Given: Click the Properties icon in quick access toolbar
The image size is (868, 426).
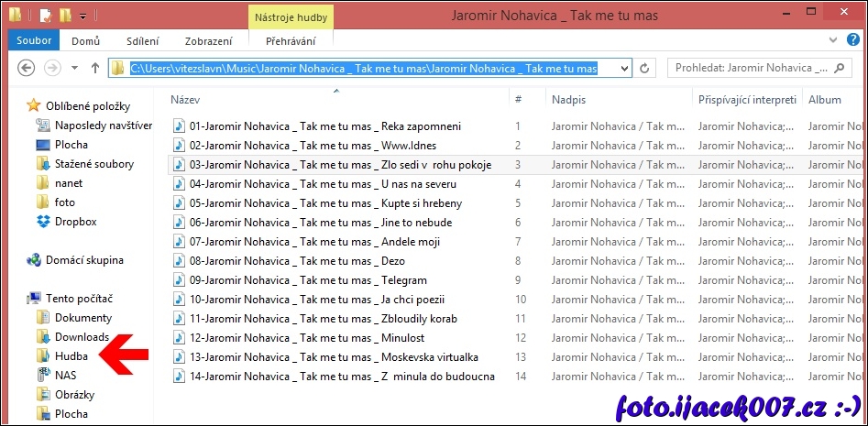Looking at the screenshot, I should [46, 16].
